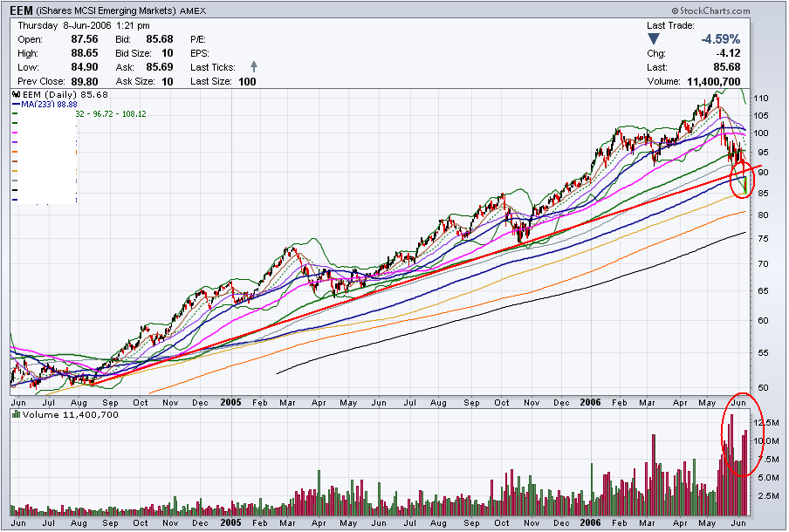
Task: Click the 'MA(233) 88.88' legend entry
Action: (x=49, y=104)
